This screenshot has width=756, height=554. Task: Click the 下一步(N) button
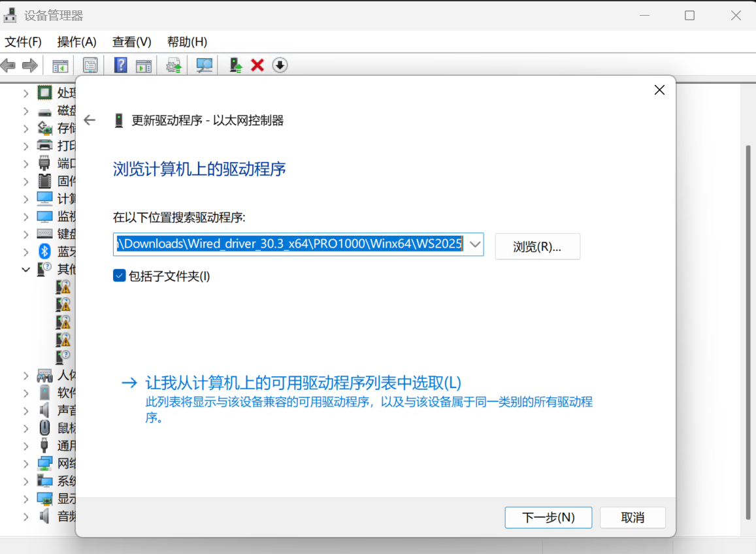click(x=548, y=517)
